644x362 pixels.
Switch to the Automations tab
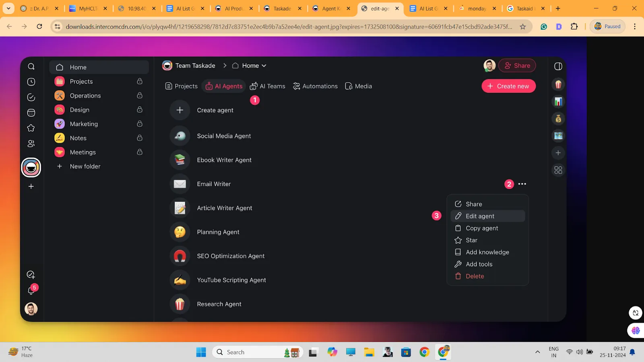point(315,86)
